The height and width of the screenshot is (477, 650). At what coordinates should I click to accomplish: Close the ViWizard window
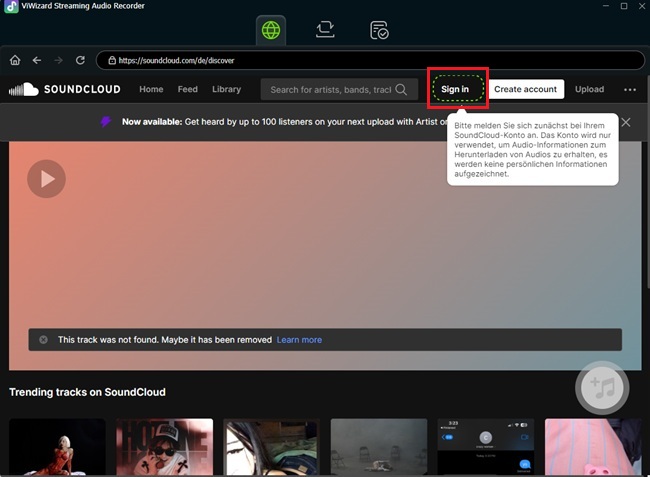(642, 6)
